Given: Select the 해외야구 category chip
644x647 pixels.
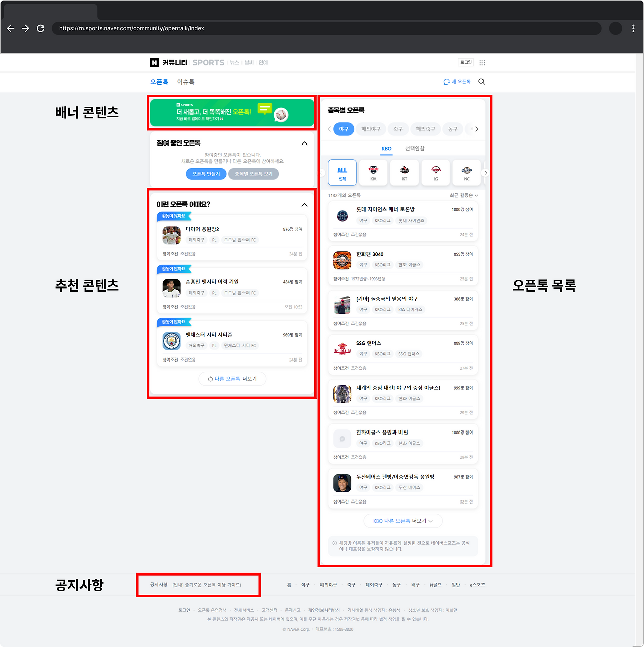Looking at the screenshot, I should 371,129.
